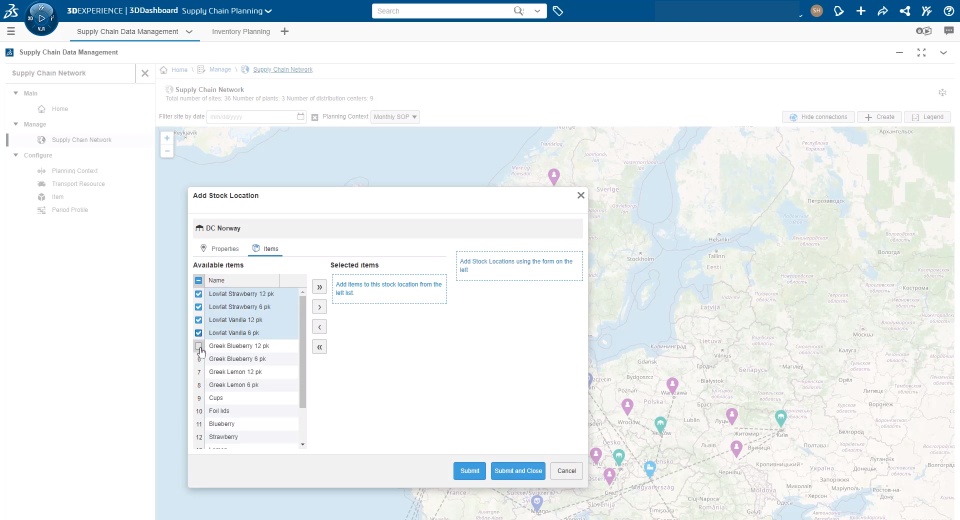Open the notifications bell
960x520 pixels.
pos(839,11)
